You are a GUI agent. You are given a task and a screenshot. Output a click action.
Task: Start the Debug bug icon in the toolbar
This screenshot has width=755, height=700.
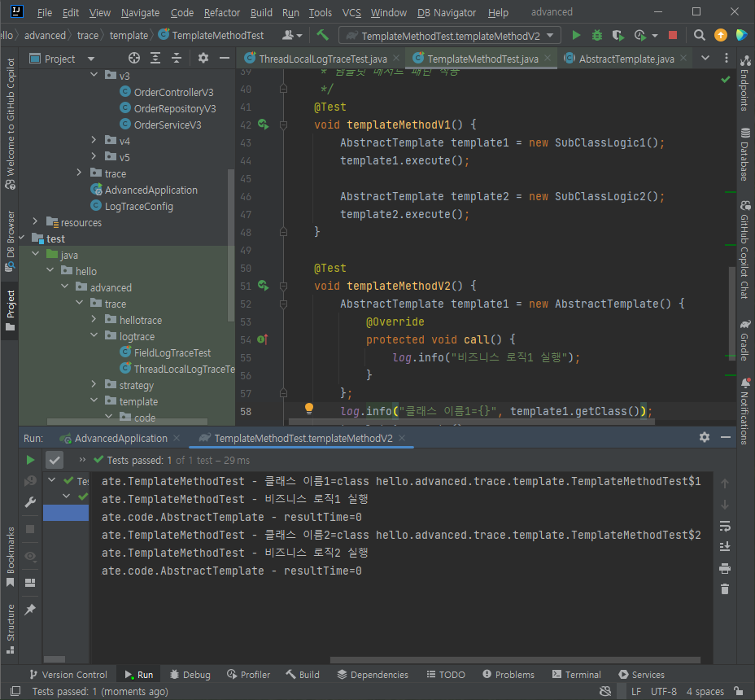click(x=597, y=36)
